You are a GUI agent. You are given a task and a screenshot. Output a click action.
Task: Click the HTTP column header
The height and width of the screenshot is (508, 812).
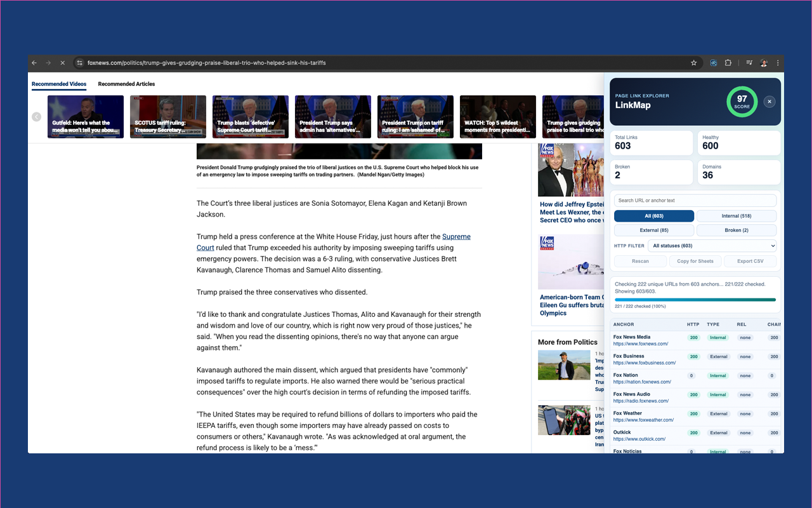(x=693, y=324)
